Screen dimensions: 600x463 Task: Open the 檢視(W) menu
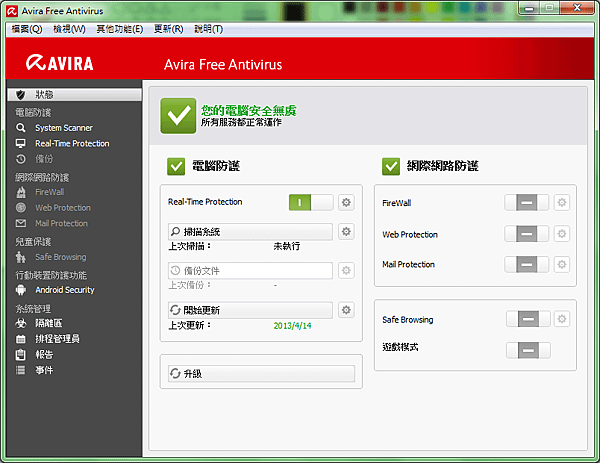pos(69,29)
